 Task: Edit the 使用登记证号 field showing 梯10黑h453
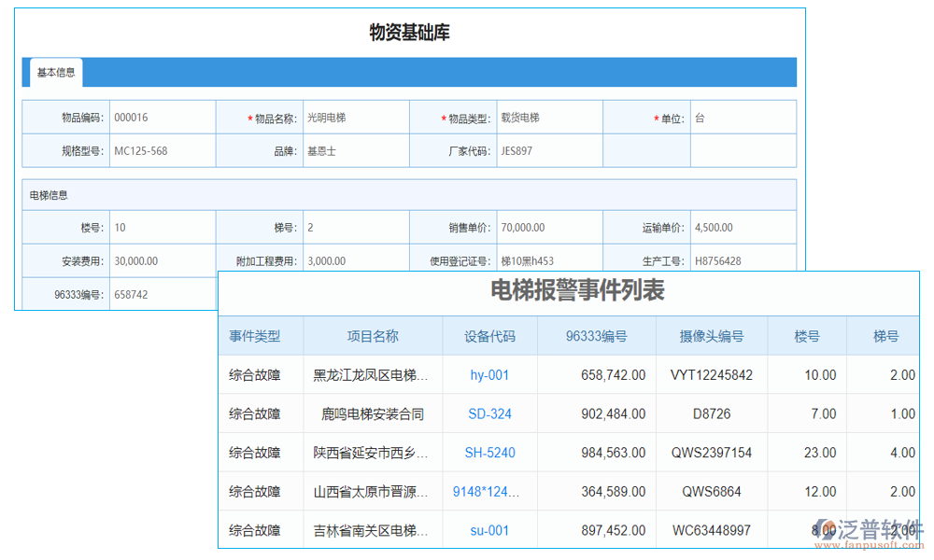pos(548,260)
